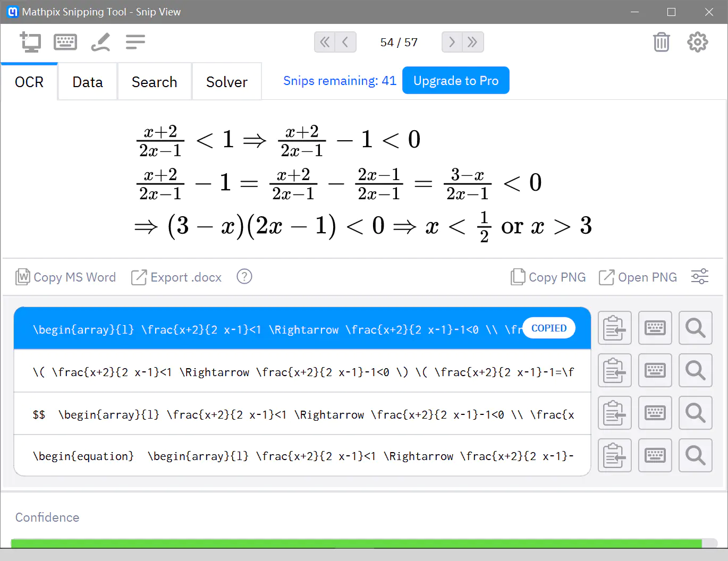Screen dimensions: 728x561
Task: Select the \begin{equation} LaTeX result row
Action: [302, 455]
